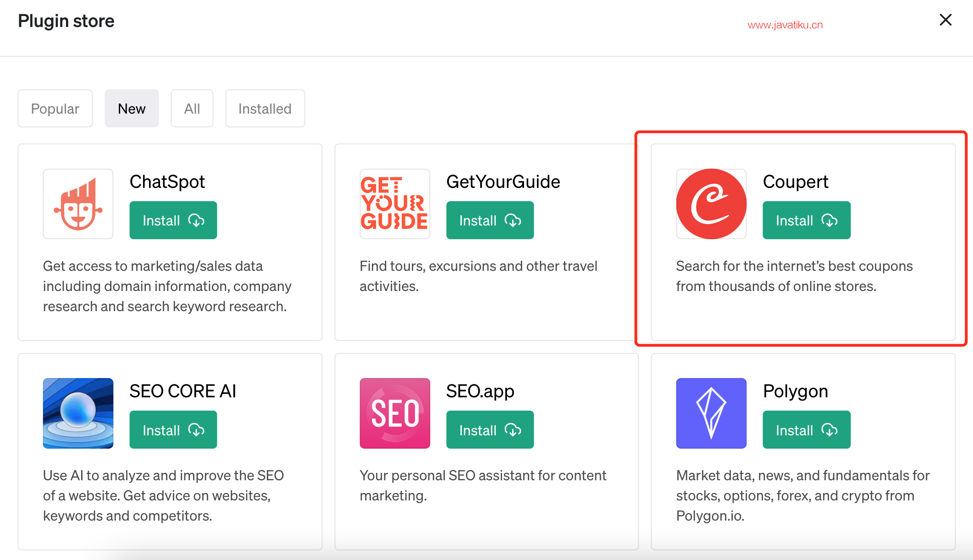Click the Polygon purple logo

[x=711, y=413]
